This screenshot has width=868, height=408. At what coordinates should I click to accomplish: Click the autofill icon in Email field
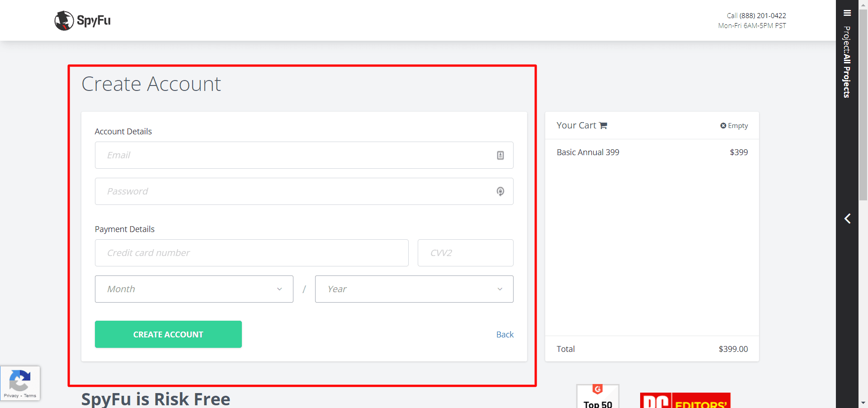tap(500, 155)
